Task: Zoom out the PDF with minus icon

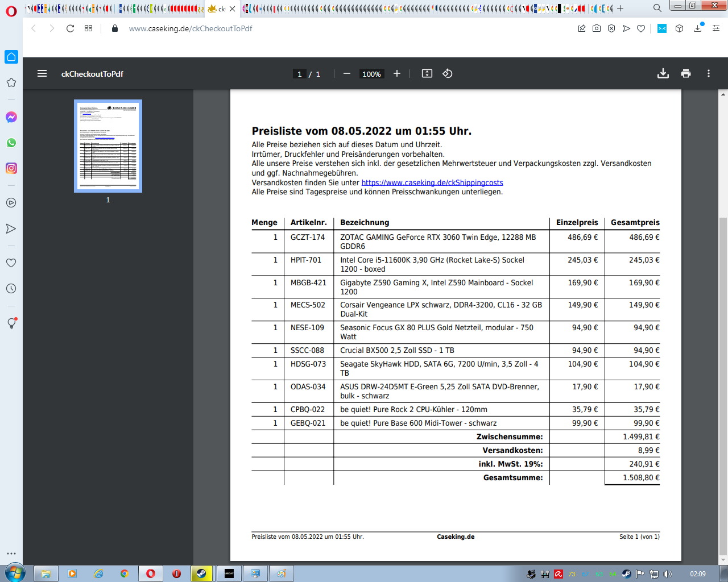Action: coord(346,73)
